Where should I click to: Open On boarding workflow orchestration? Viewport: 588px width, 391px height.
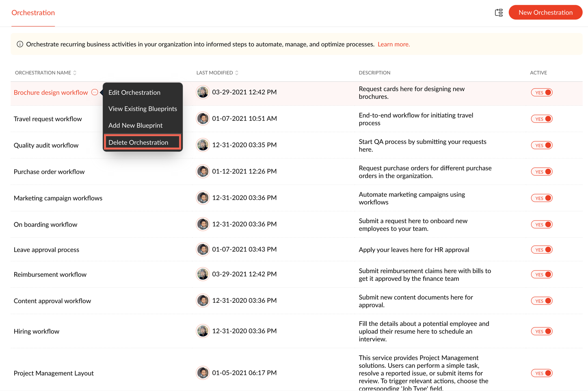click(x=45, y=225)
